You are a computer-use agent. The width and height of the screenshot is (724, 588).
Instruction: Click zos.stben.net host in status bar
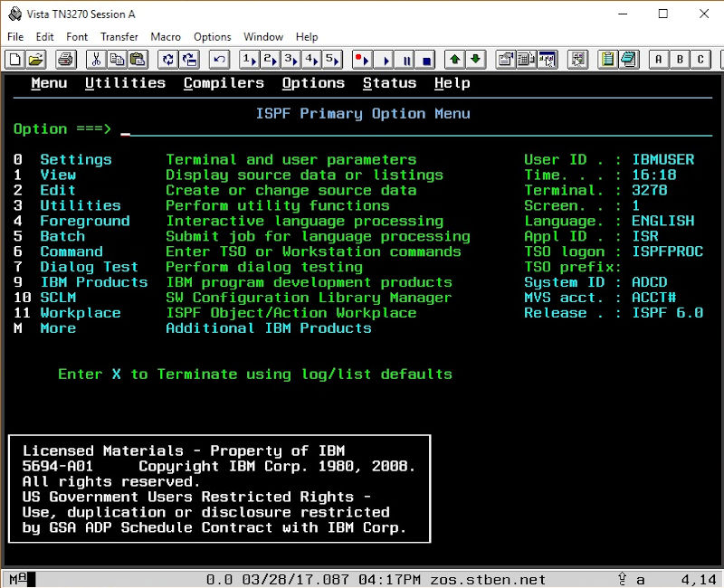click(x=488, y=579)
